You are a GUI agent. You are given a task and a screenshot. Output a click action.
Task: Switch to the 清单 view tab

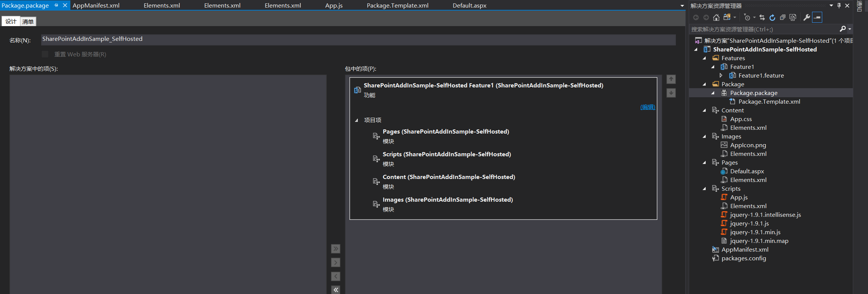click(x=28, y=22)
